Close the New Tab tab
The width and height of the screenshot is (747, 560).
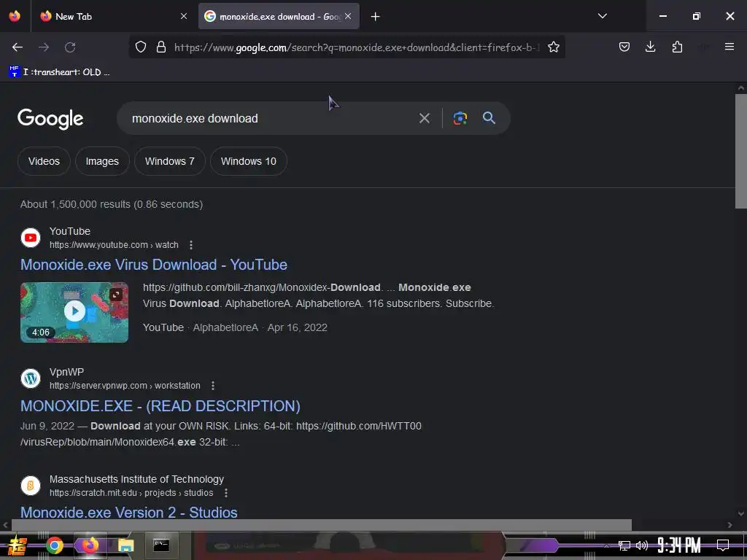tap(184, 16)
